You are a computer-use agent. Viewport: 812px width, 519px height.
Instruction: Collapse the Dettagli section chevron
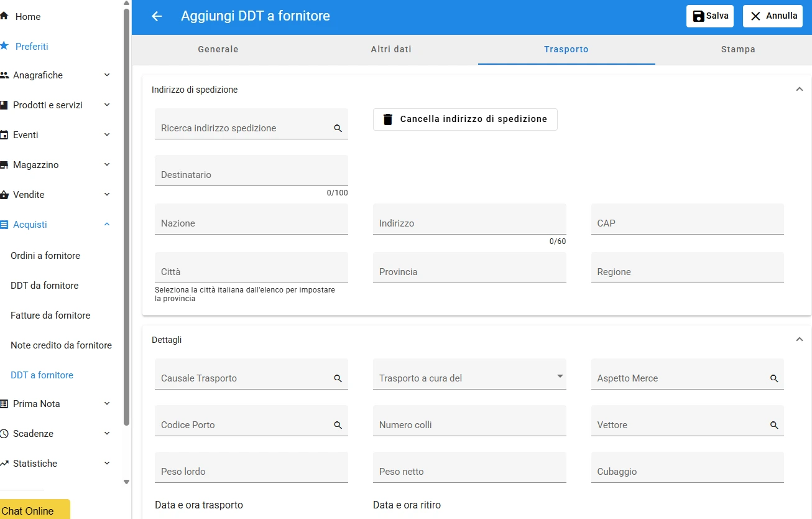tap(800, 340)
